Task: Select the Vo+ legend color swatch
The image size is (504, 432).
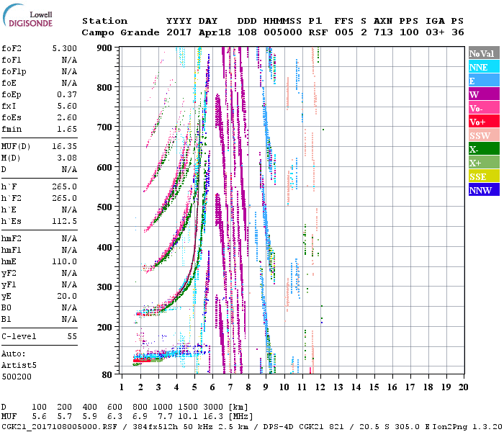Action: coord(484,122)
